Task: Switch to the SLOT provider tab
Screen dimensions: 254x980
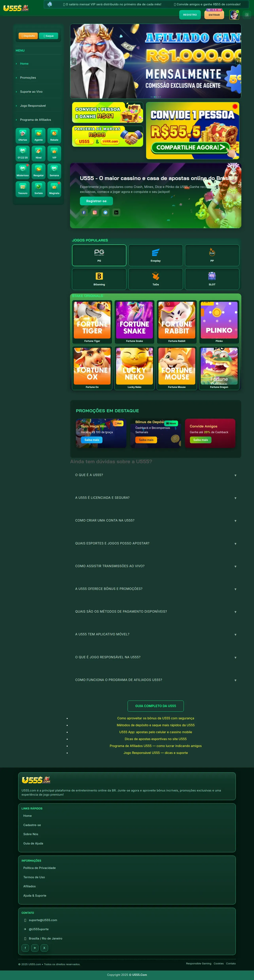Action: tap(212, 279)
